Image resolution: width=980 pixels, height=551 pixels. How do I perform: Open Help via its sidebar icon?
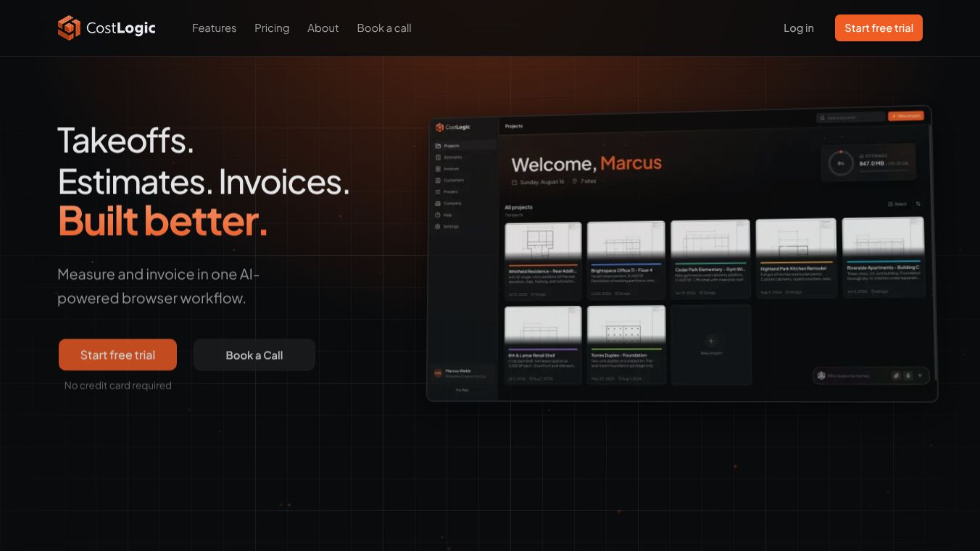click(438, 215)
